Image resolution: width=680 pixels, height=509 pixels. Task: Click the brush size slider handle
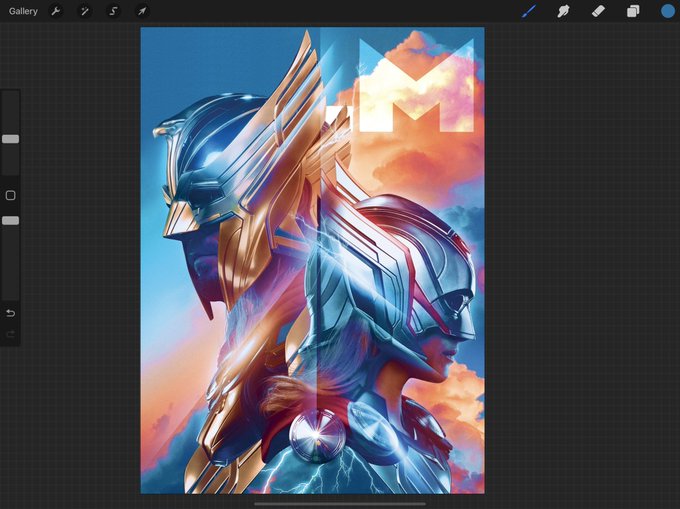pos(10,139)
